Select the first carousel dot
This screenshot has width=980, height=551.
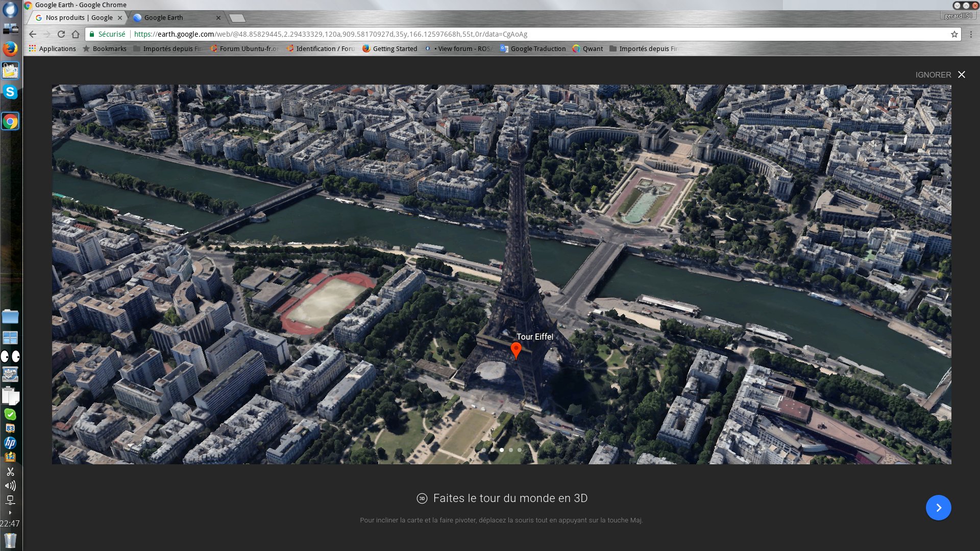point(484,450)
